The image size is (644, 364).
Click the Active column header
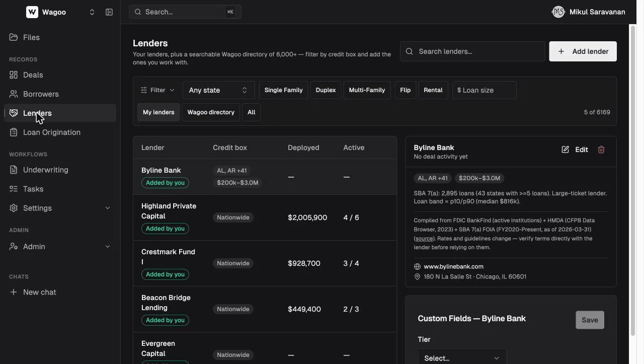pos(354,148)
